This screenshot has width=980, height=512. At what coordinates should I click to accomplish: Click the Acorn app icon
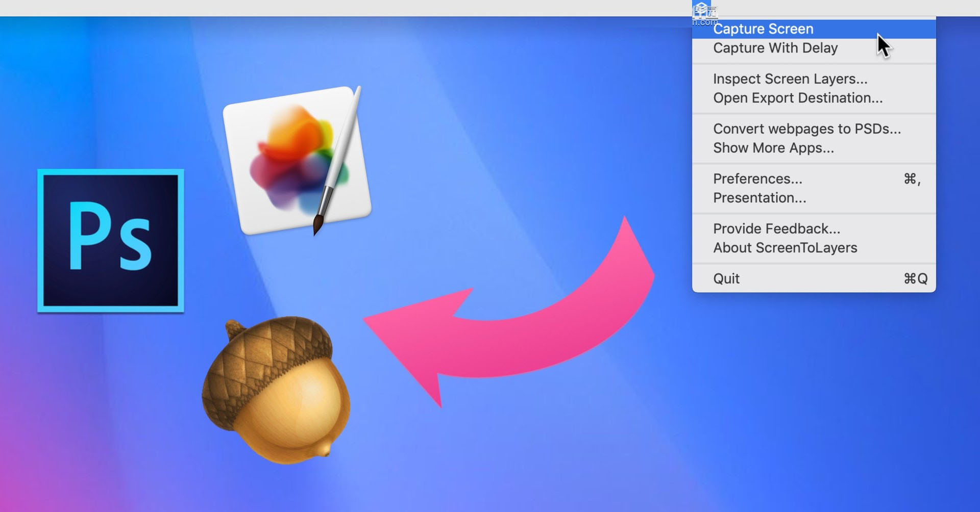pyautogui.click(x=277, y=390)
